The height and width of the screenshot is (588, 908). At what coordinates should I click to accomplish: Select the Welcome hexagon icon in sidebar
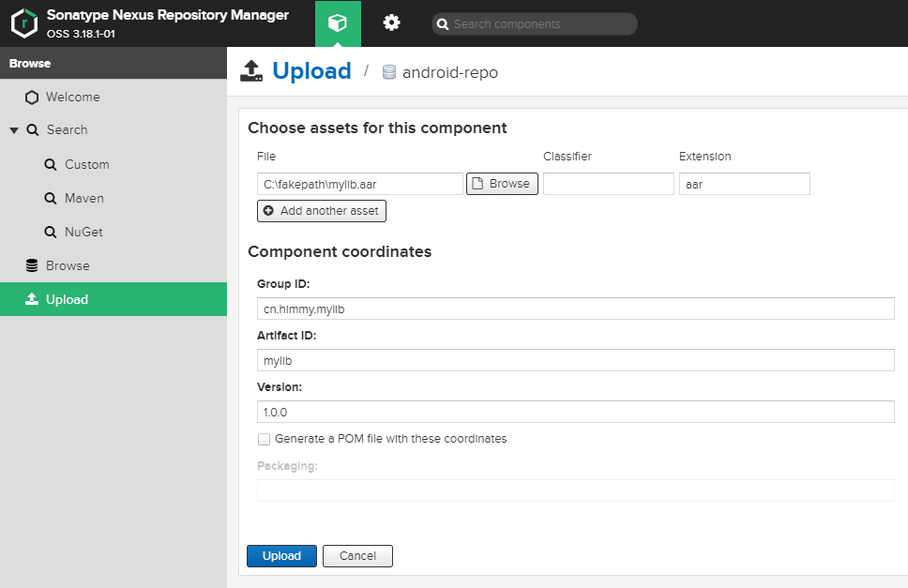coord(32,98)
